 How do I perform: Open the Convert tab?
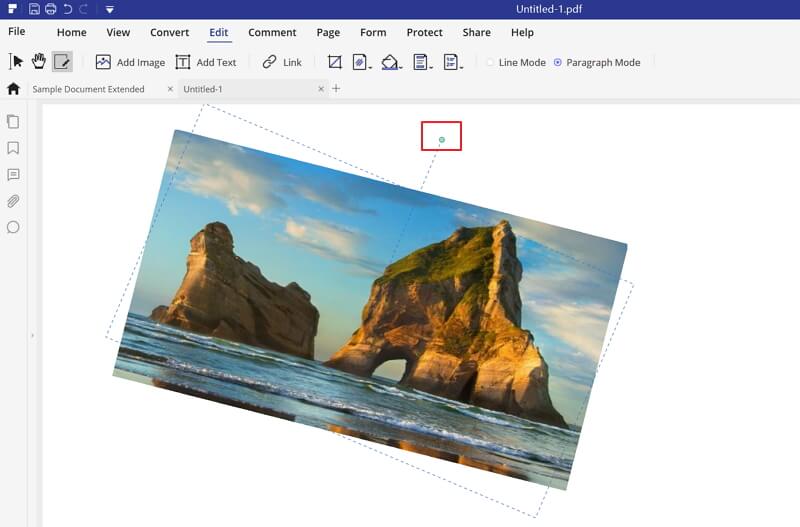[169, 32]
